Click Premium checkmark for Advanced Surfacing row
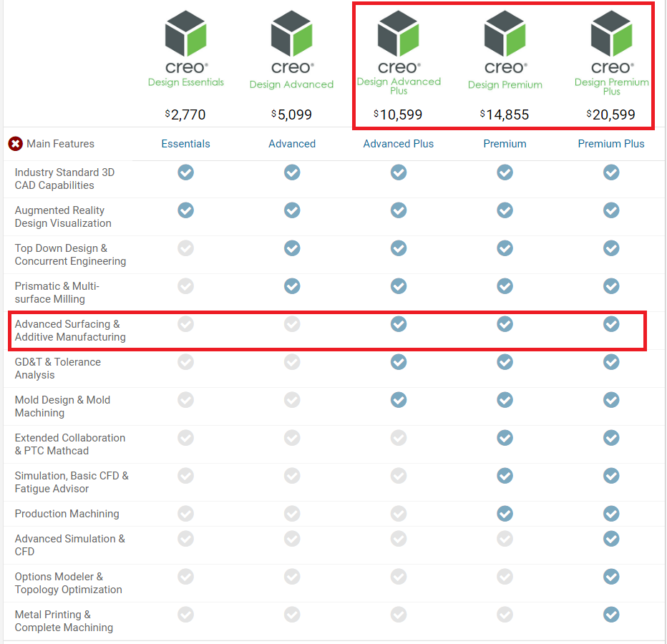The height and width of the screenshot is (644, 667). 505,323
